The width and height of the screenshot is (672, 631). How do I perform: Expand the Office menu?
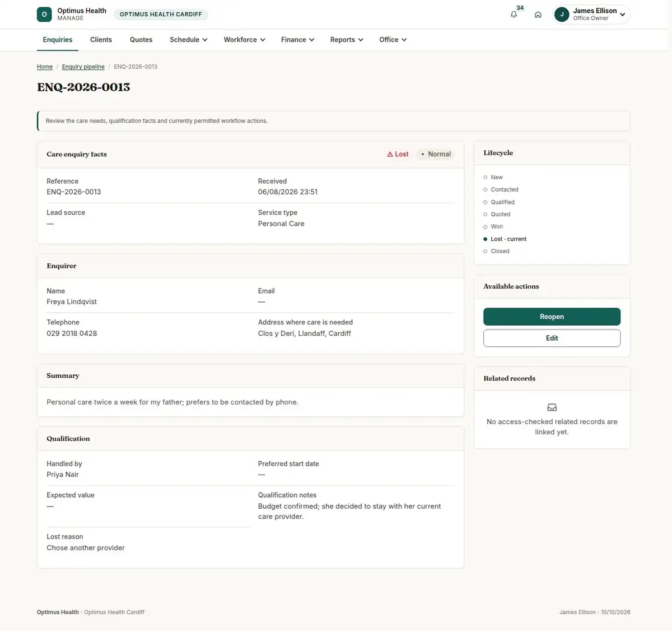point(393,40)
